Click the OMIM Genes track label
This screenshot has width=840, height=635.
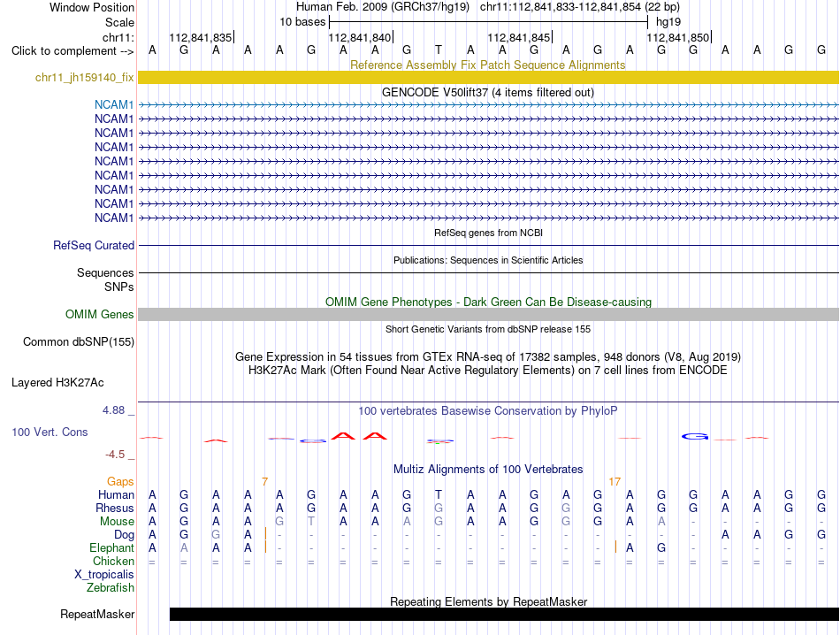pyautogui.click(x=99, y=315)
